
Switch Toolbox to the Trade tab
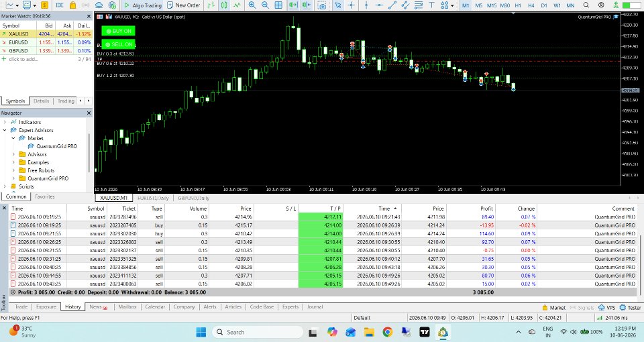click(x=21, y=306)
